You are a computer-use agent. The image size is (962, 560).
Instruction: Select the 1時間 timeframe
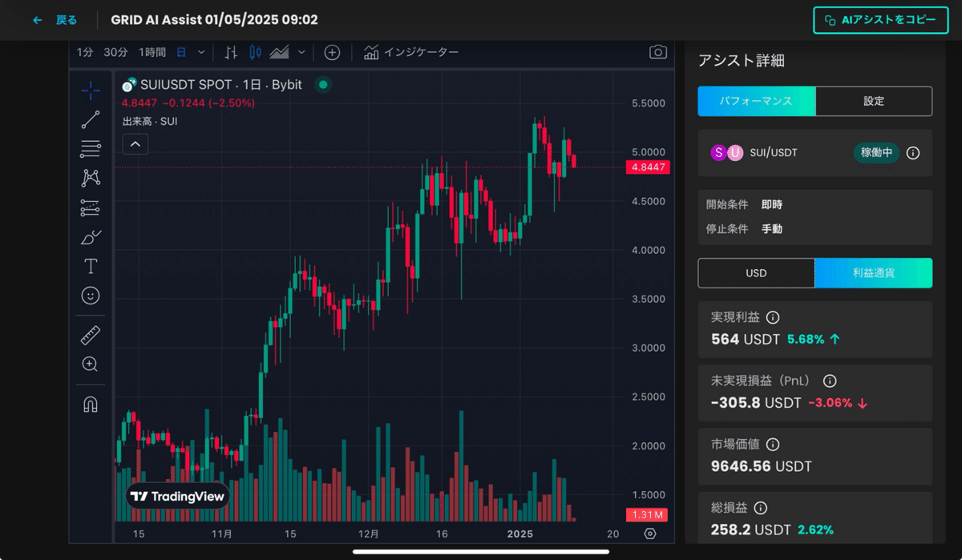click(152, 52)
